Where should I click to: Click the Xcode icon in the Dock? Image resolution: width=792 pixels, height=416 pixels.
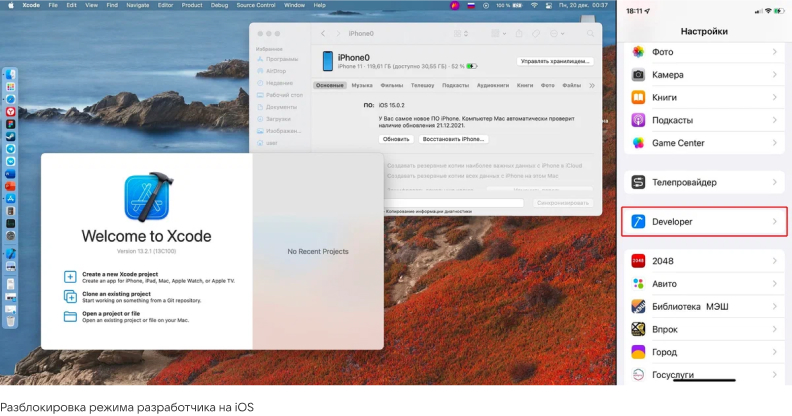pyautogui.click(x=10, y=253)
